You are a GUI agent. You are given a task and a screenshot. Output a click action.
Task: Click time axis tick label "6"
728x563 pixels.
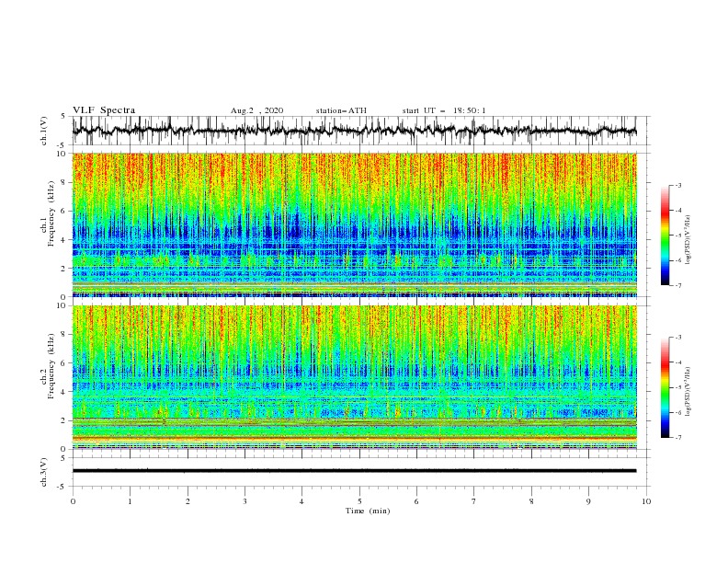coord(416,501)
